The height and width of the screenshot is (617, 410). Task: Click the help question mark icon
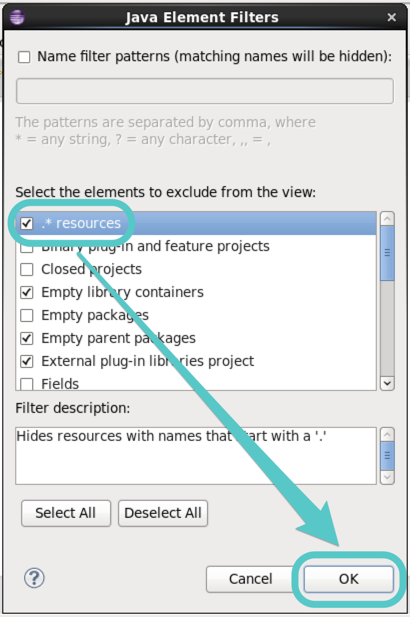tap(34, 578)
